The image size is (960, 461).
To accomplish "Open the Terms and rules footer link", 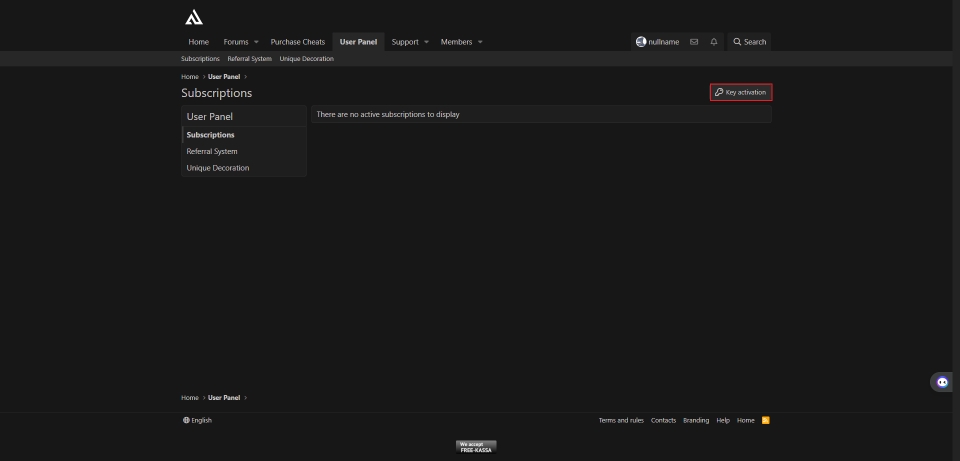I will click(x=621, y=420).
